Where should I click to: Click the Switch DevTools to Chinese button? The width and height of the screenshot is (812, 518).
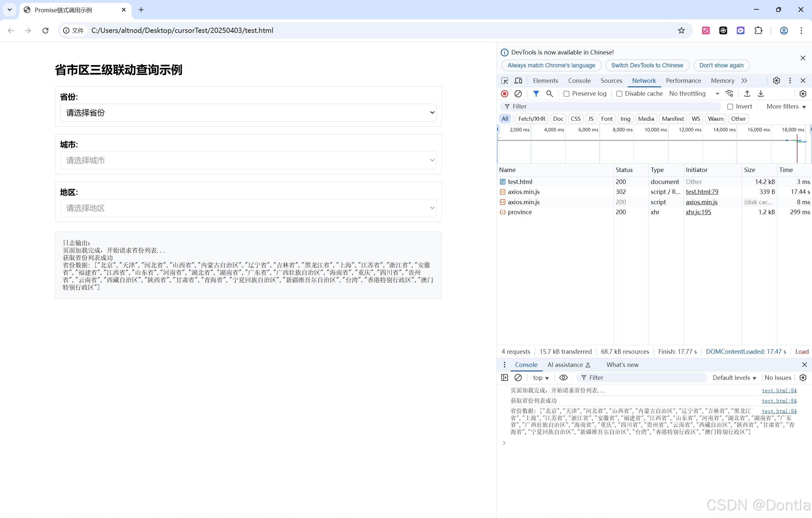pyautogui.click(x=647, y=65)
